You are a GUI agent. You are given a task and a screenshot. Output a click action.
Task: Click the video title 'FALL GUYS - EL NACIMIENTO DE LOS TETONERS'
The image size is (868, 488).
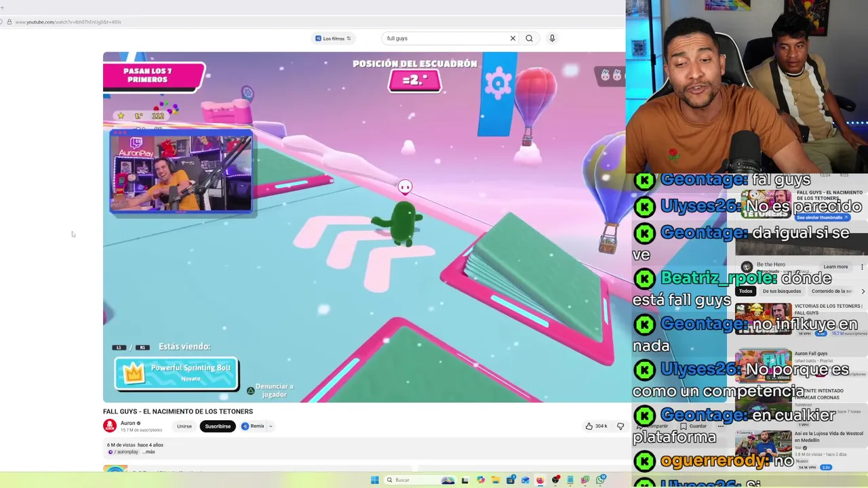coord(178,411)
